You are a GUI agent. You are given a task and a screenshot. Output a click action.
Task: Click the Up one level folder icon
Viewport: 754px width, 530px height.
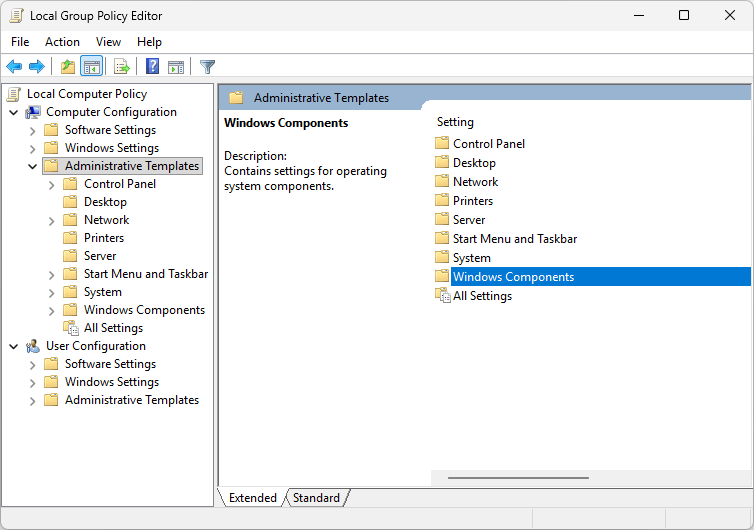68,66
